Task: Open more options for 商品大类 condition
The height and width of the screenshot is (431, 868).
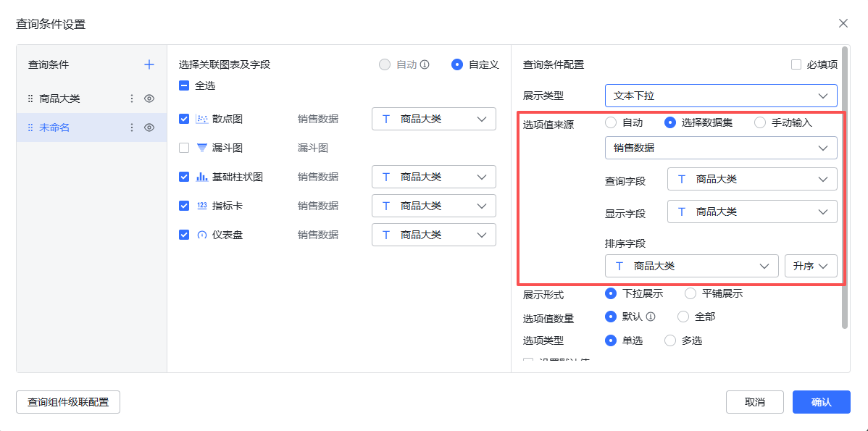Action: point(132,99)
